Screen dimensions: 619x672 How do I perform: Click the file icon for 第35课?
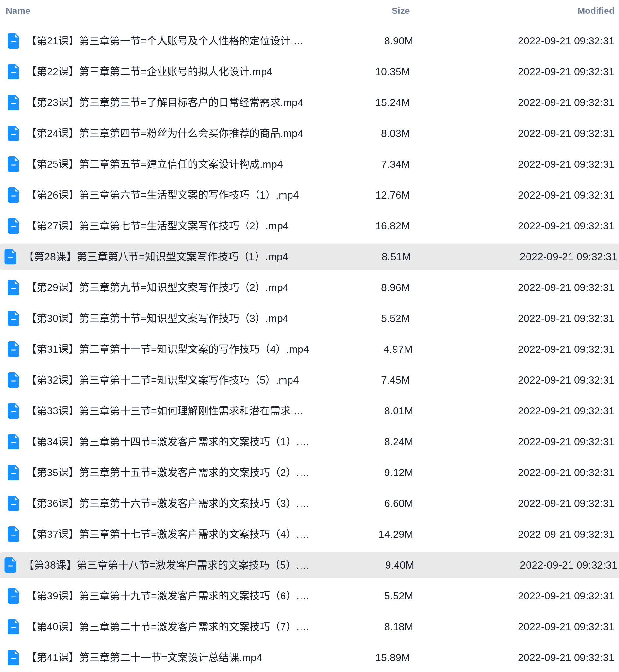click(x=13, y=473)
